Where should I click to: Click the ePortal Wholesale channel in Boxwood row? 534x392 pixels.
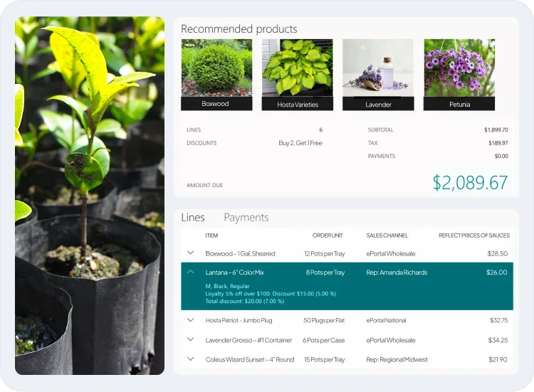(x=391, y=253)
